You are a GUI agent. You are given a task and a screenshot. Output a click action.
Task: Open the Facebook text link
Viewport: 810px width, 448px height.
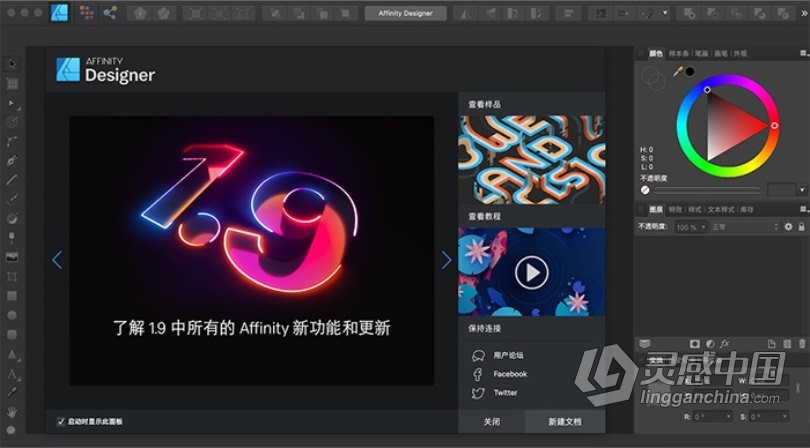point(510,374)
